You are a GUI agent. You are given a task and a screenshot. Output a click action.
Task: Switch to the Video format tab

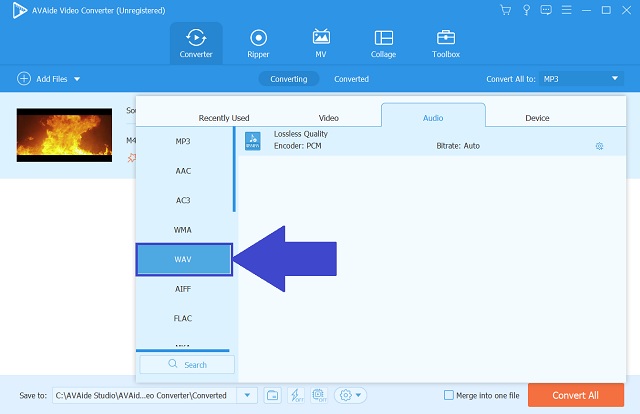(x=329, y=118)
